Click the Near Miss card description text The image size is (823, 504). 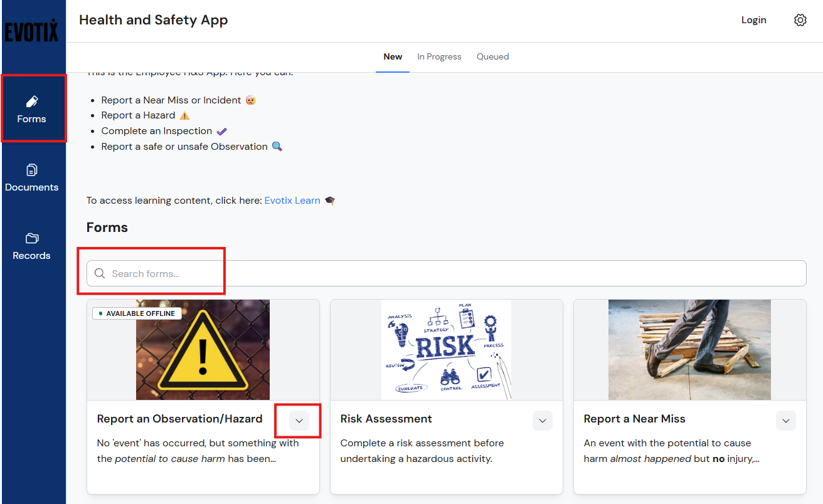click(672, 451)
